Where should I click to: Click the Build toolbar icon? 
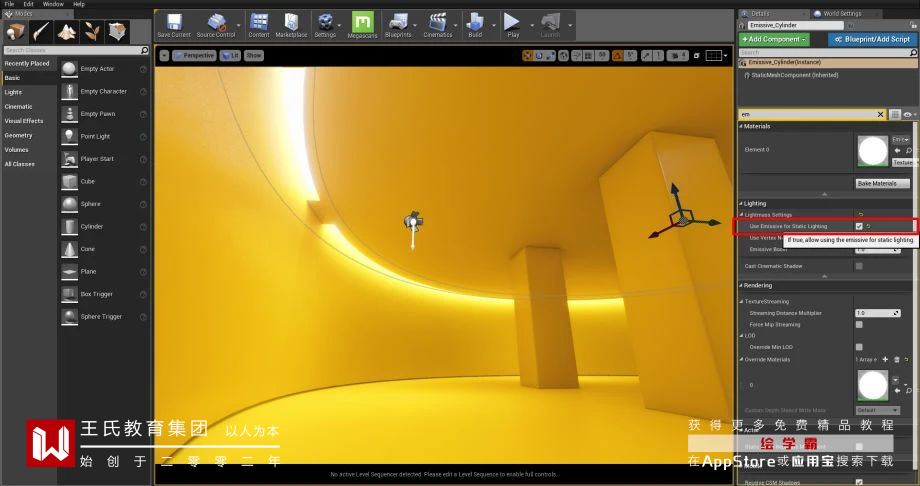coord(475,25)
